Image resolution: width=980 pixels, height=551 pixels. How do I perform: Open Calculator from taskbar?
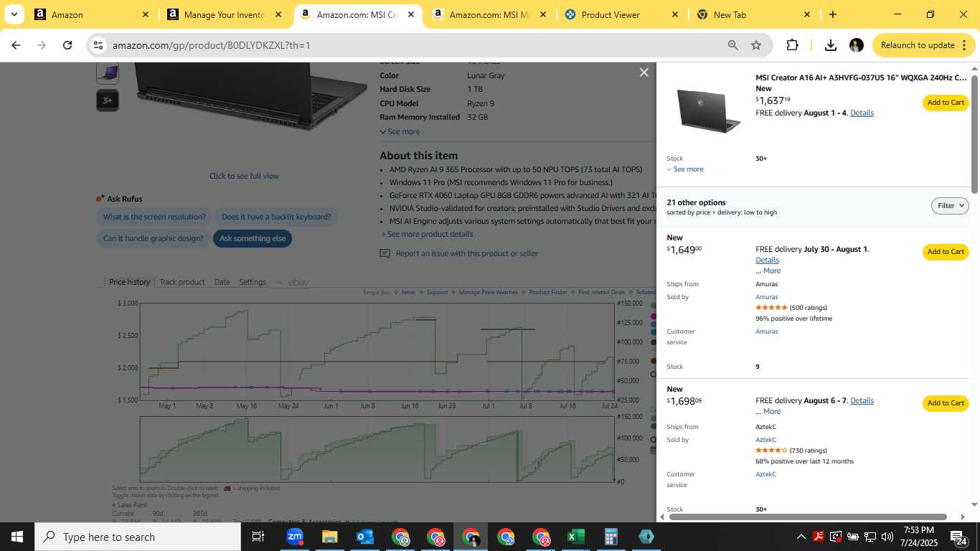point(611,537)
